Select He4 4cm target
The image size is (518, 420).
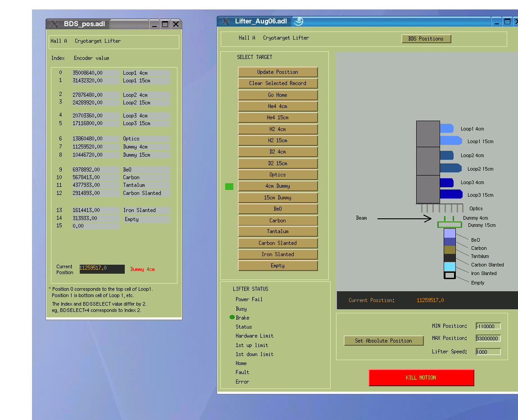click(278, 106)
